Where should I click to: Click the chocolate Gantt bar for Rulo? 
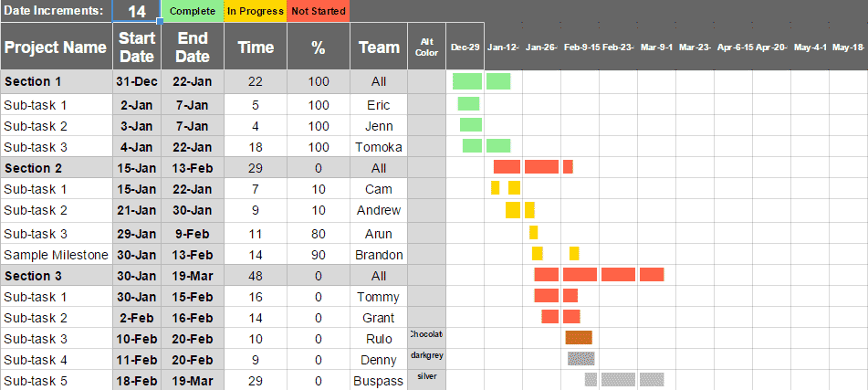pyautogui.click(x=579, y=337)
